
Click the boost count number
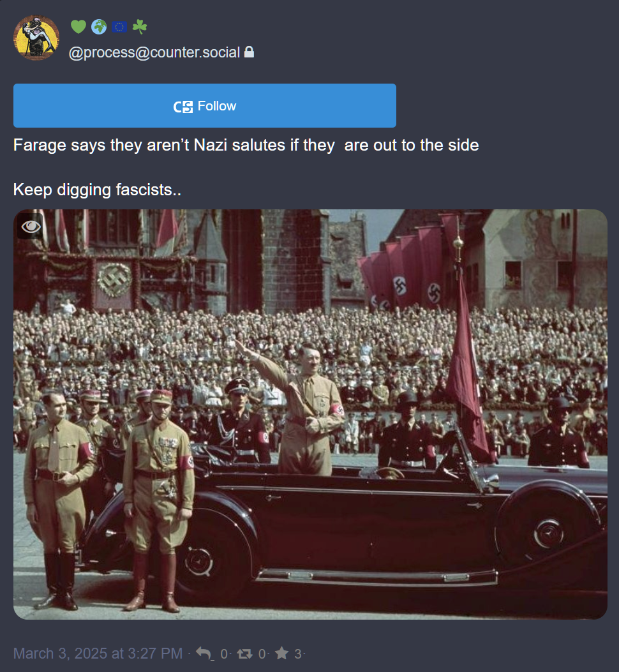262,653
